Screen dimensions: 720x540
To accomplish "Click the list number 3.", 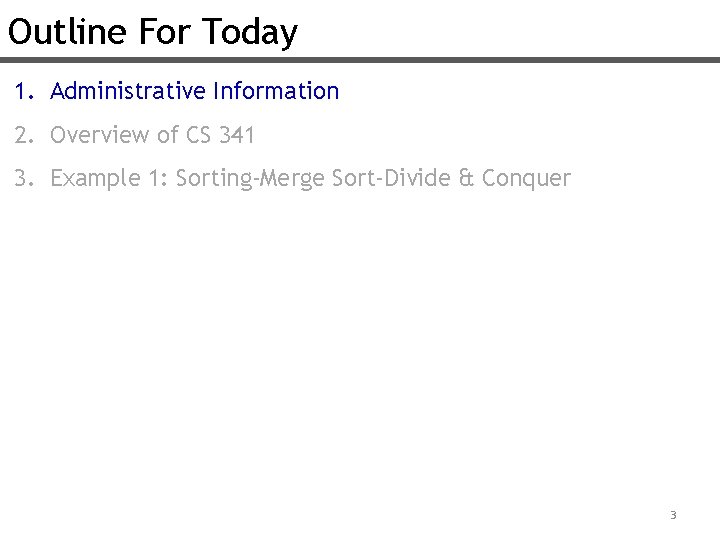I will [x=24, y=178].
